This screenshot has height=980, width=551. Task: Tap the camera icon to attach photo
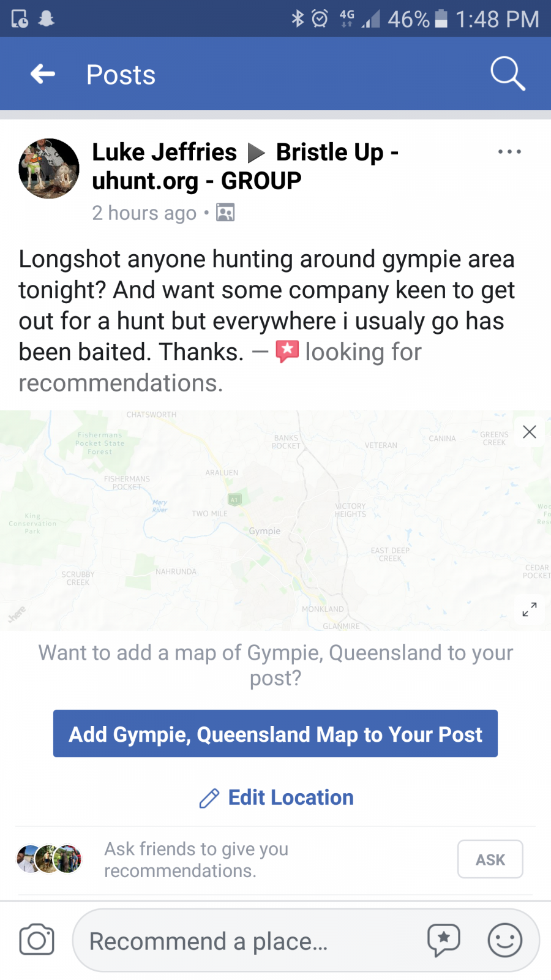coord(37,940)
